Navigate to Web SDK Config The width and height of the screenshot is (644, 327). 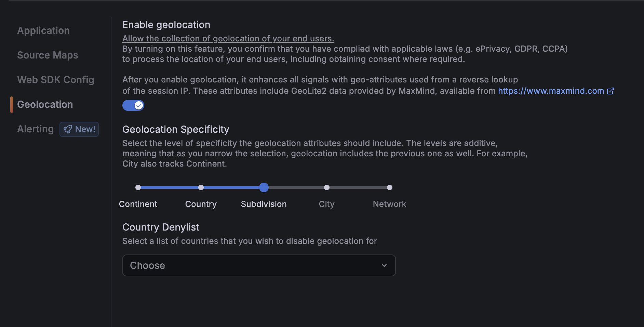tap(56, 80)
